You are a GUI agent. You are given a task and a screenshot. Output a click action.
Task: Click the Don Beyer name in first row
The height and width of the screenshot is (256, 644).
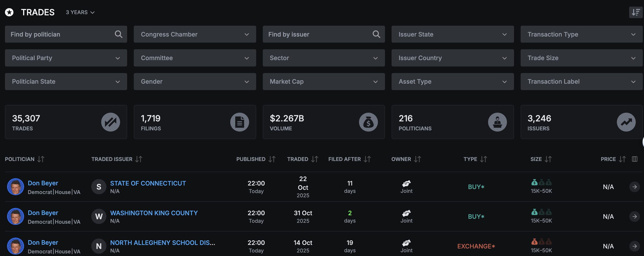(x=43, y=183)
